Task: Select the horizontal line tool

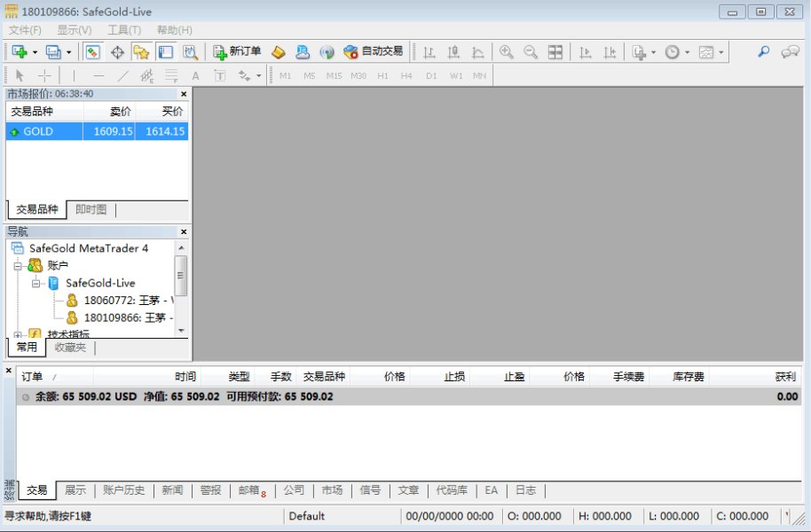Action: click(x=98, y=76)
